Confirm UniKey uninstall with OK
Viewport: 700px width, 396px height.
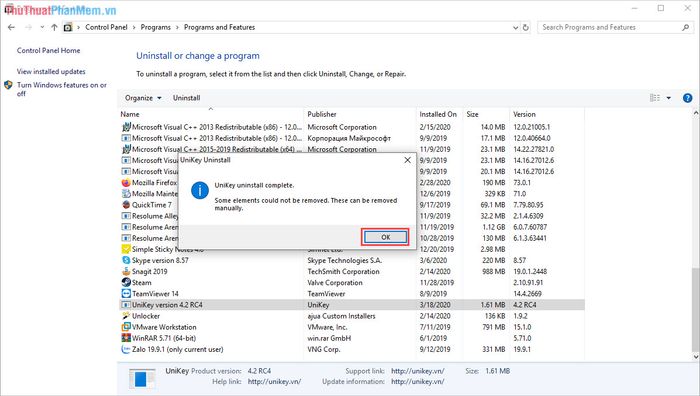[x=385, y=237]
